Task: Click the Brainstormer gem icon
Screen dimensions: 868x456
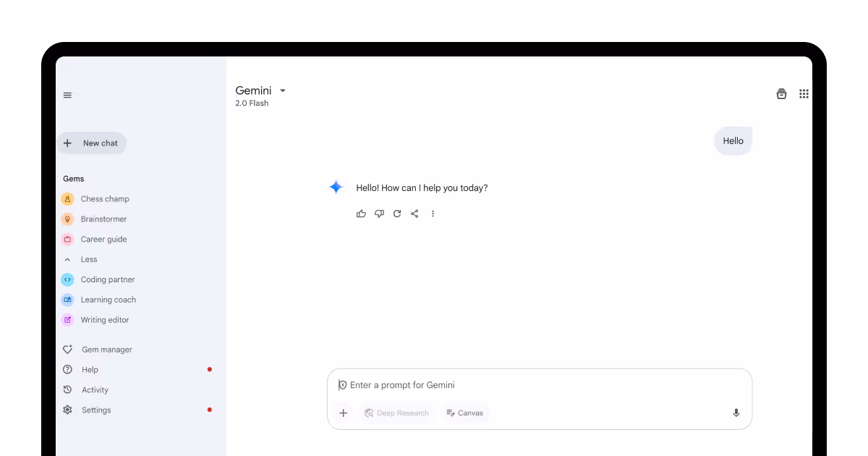Action: [67, 219]
